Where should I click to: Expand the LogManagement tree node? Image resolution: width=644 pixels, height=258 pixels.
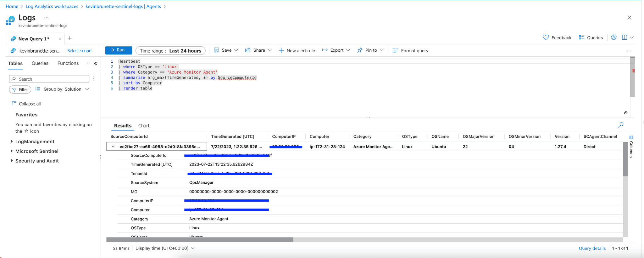[12, 142]
